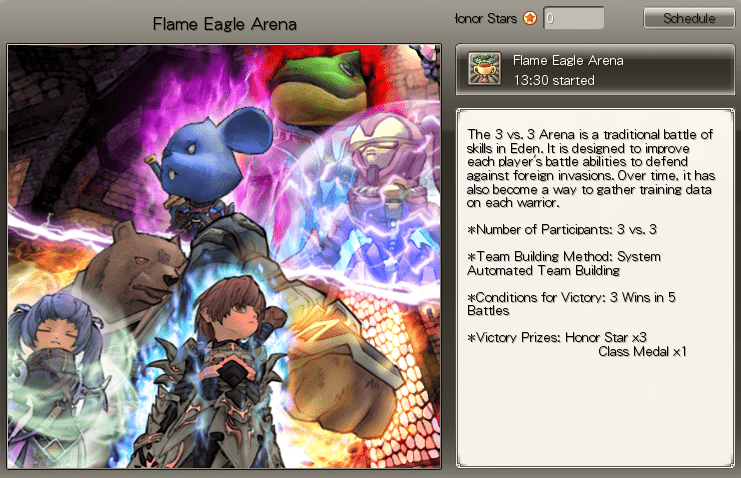This screenshot has height=478, width=741.
Task: Click the Honor Stars orange star icon
Action: click(530, 18)
